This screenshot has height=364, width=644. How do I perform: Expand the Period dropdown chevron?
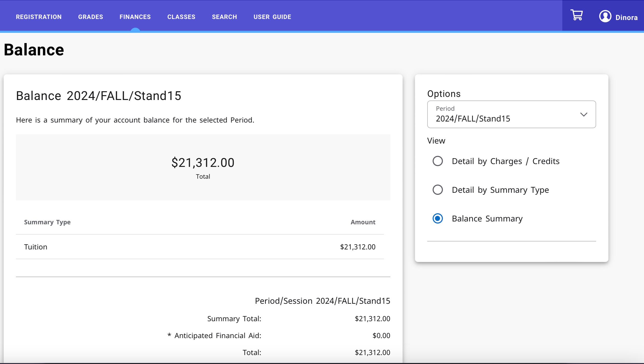(x=584, y=115)
